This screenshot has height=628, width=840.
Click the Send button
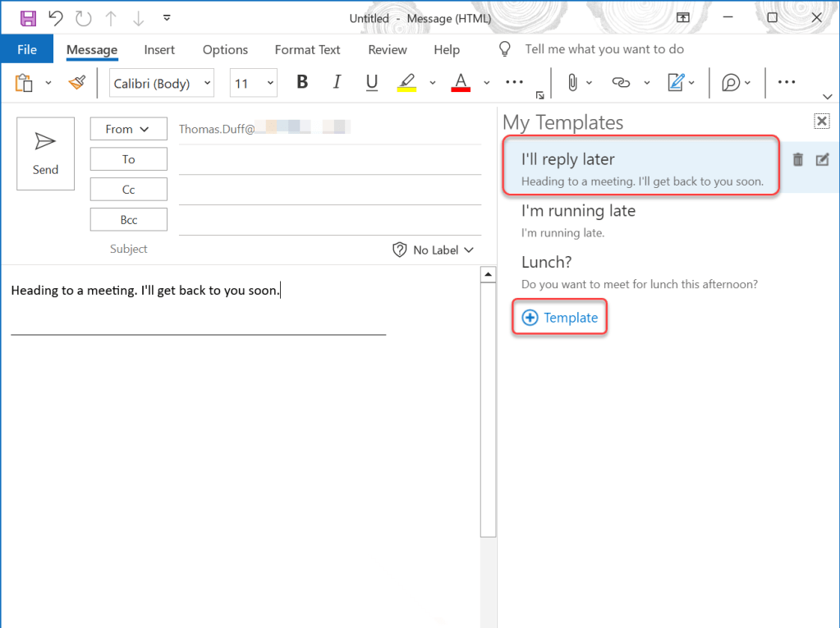click(45, 154)
